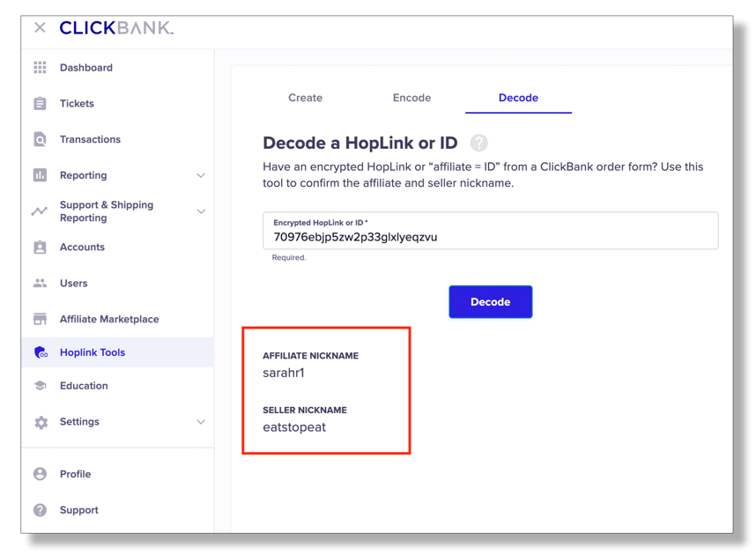The height and width of the screenshot is (555, 756).
Task: Click the Accounts badge icon
Action: coord(40,247)
